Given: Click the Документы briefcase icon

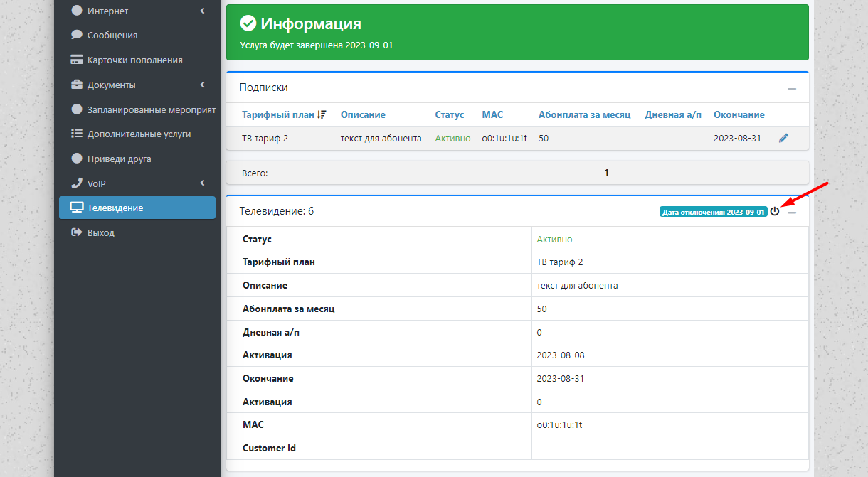Looking at the screenshot, I should pyautogui.click(x=77, y=85).
